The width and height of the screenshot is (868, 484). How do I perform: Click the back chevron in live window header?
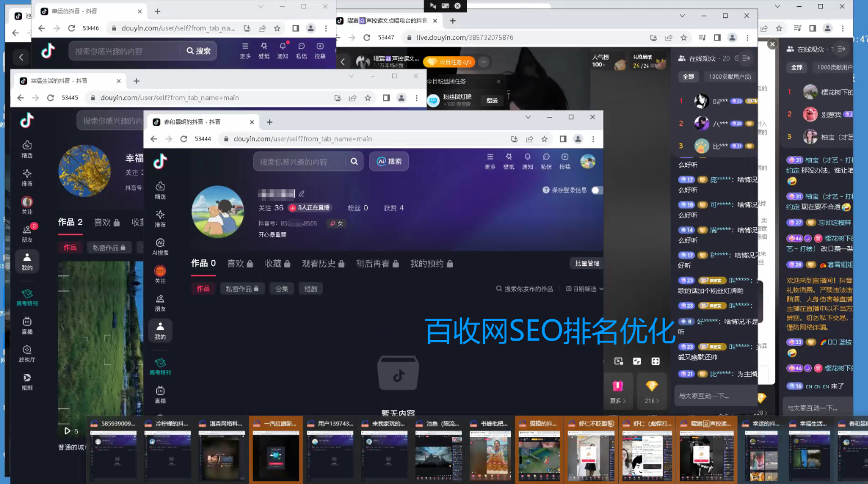tap(343, 62)
